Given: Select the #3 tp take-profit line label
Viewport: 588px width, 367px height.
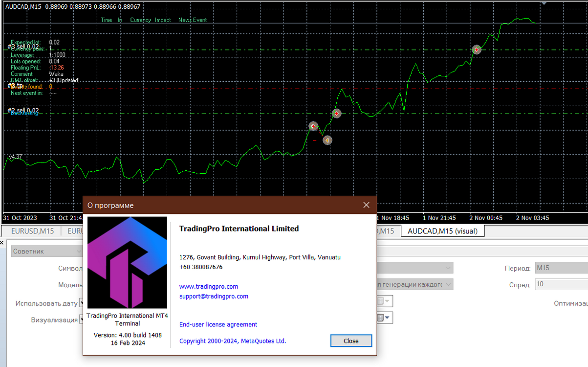Looking at the screenshot, I should click(15, 86).
